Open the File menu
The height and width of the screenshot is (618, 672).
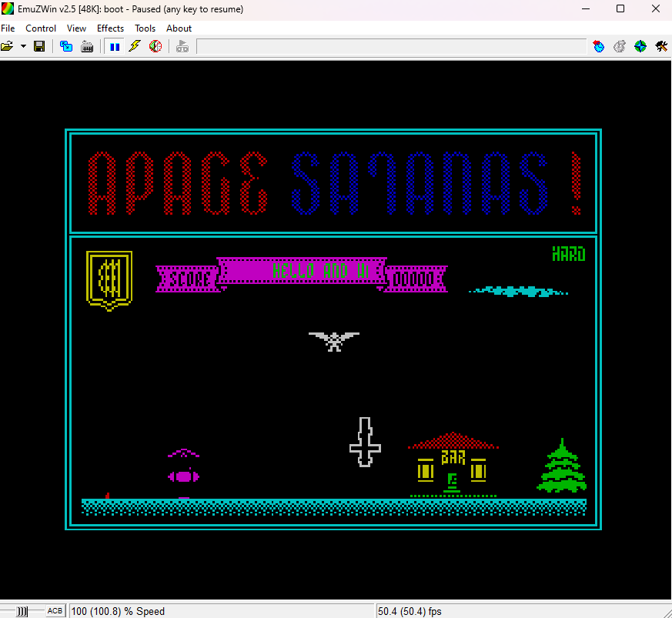click(8, 28)
